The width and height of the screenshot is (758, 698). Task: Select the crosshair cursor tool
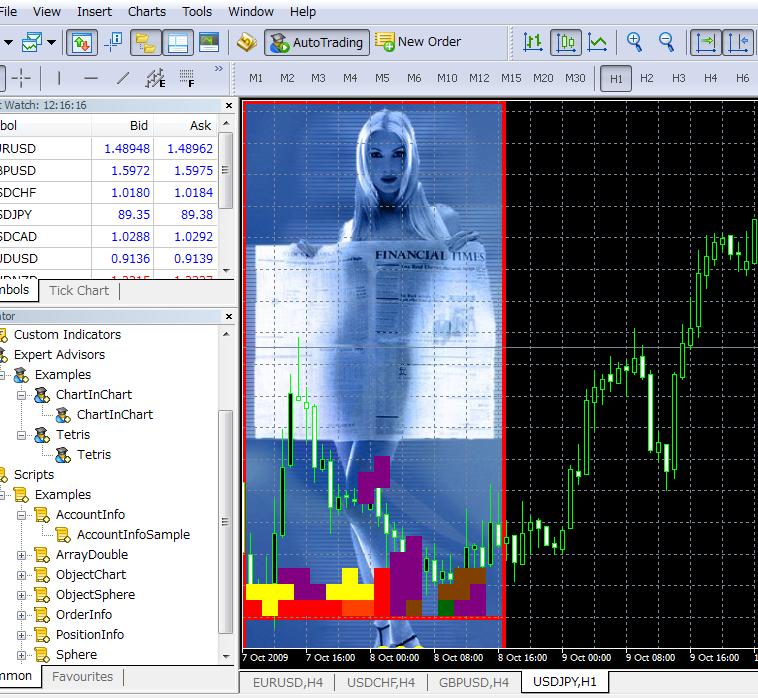pos(21,78)
